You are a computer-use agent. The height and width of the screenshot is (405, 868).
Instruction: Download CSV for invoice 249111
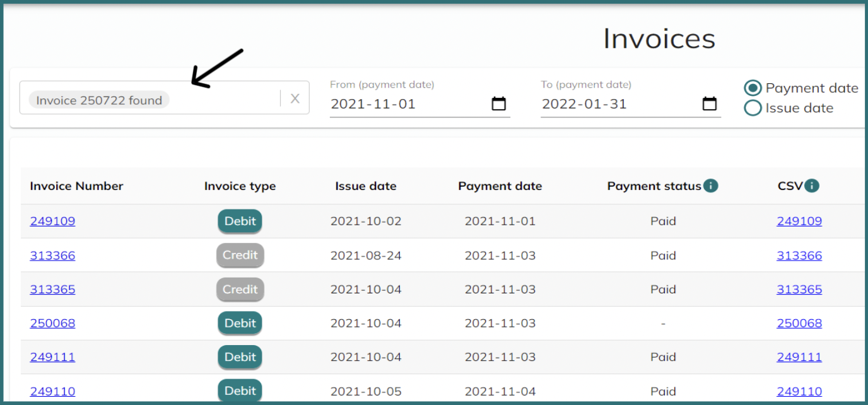point(799,357)
